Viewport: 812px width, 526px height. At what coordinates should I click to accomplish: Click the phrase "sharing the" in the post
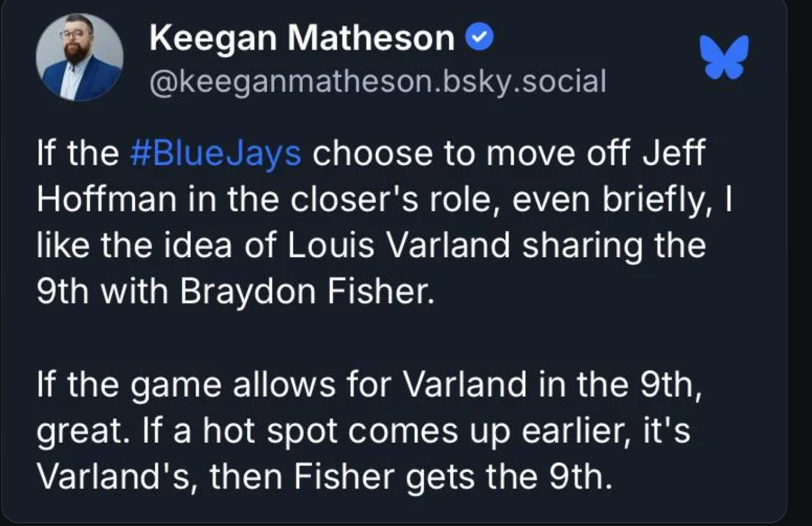614,245
